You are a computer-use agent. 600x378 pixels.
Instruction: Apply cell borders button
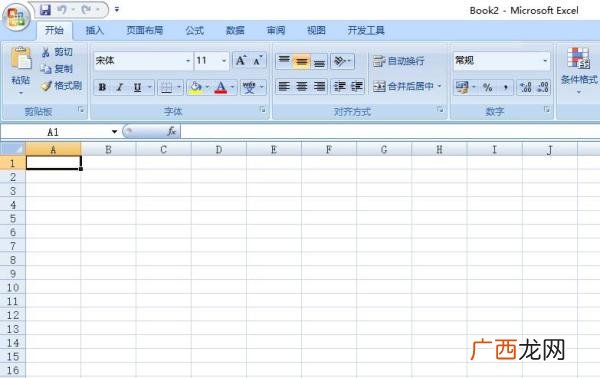[166, 88]
